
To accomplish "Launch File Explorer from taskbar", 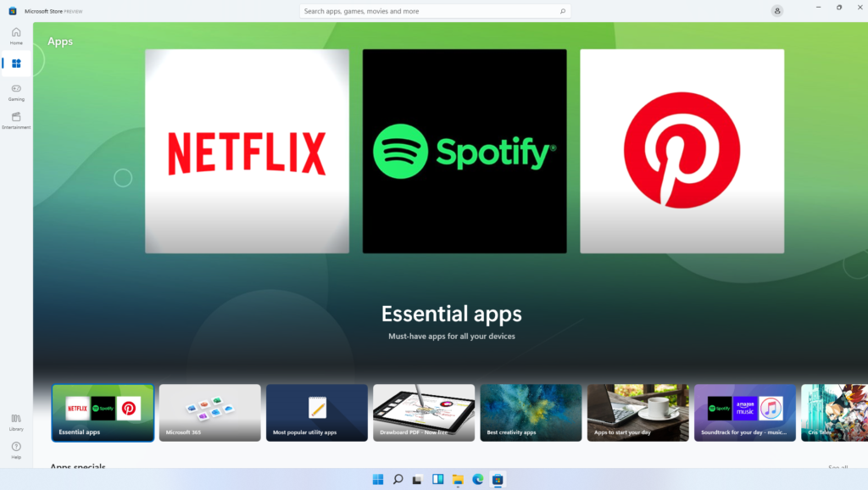I will click(458, 480).
